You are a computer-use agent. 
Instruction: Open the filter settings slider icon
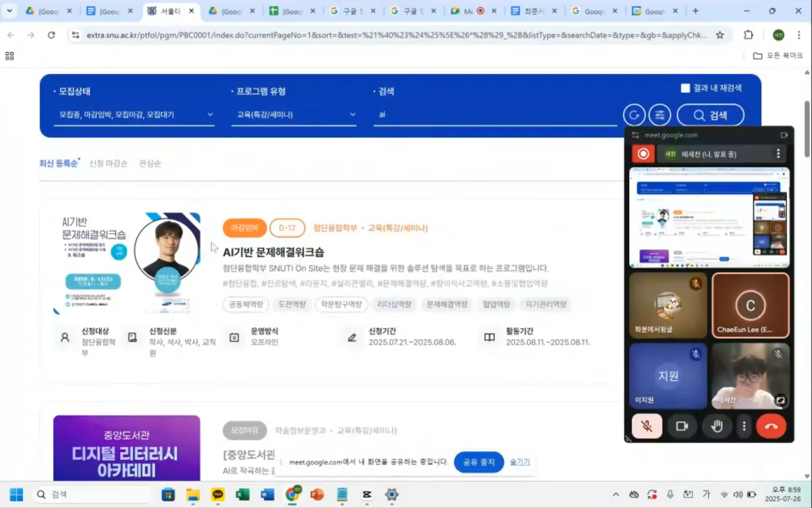pos(660,115)
